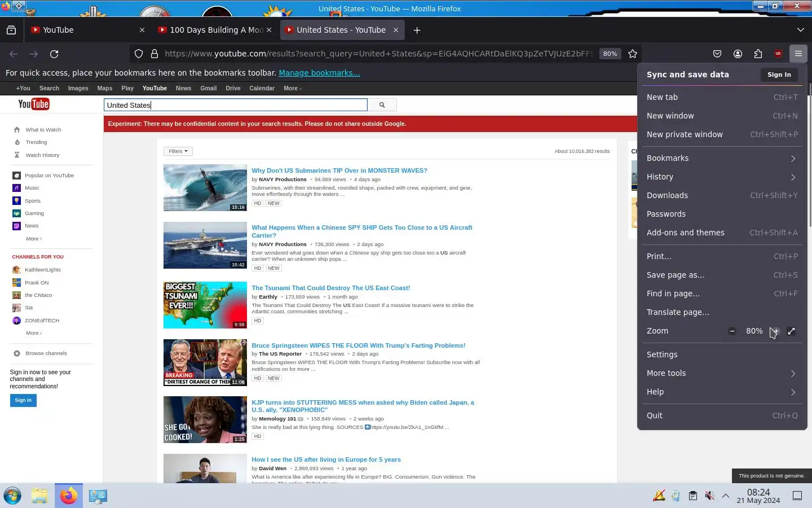
Task: Expand the Help submenu
Action: (722, 392)
